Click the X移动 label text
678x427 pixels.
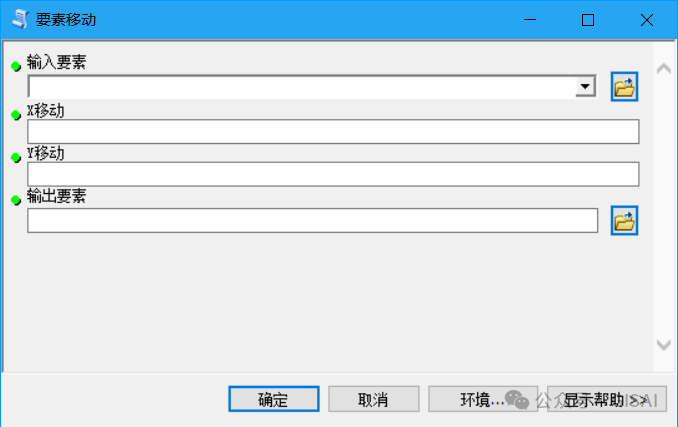coord(46,111)
